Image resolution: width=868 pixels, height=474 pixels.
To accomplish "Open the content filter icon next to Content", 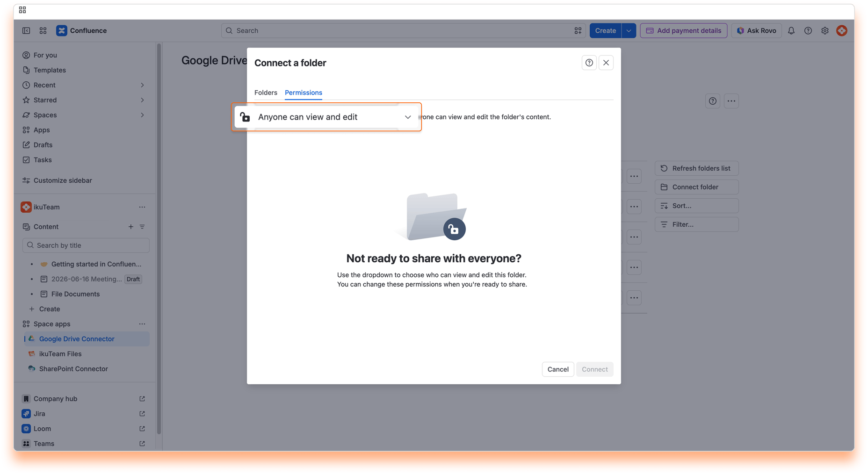I will pyautogui.click(x=142, y=227).
